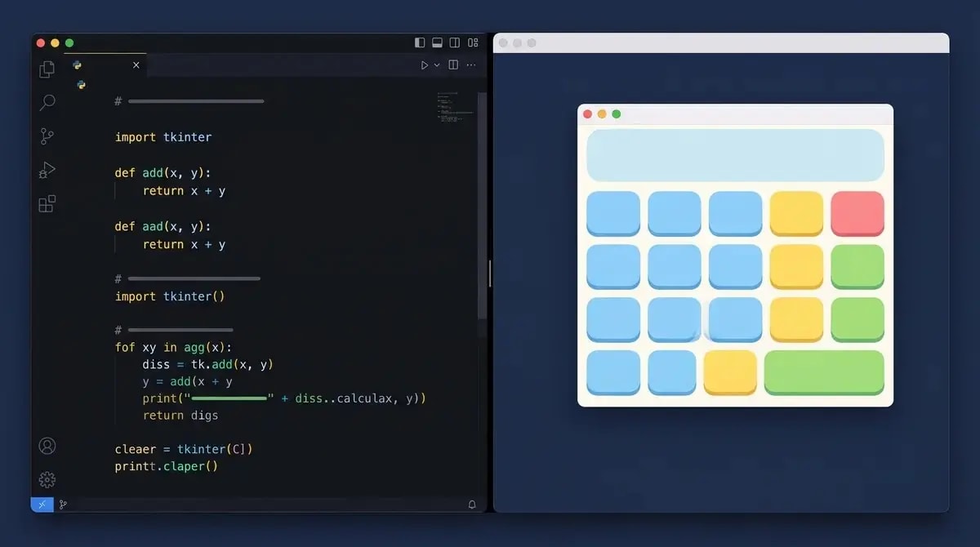Click the line "diss = tk.add(x, y)"
Screen dimensions: 980x547
(x=207, y=364)
